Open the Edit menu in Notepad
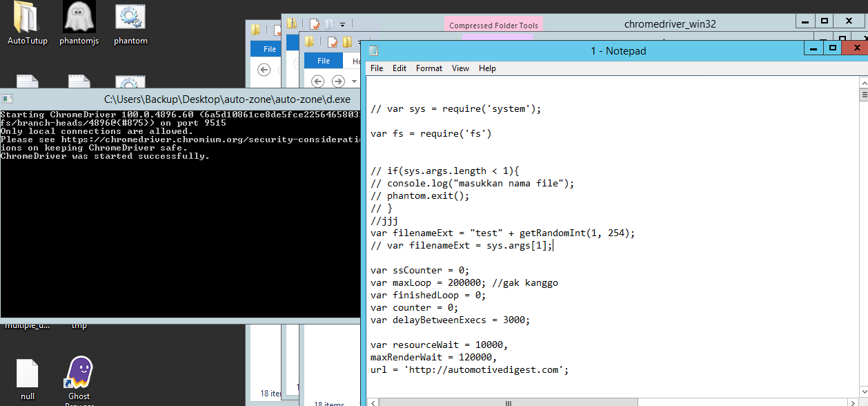Image resolution: width=868 pixels, height=406 pixels. (399, 68)
